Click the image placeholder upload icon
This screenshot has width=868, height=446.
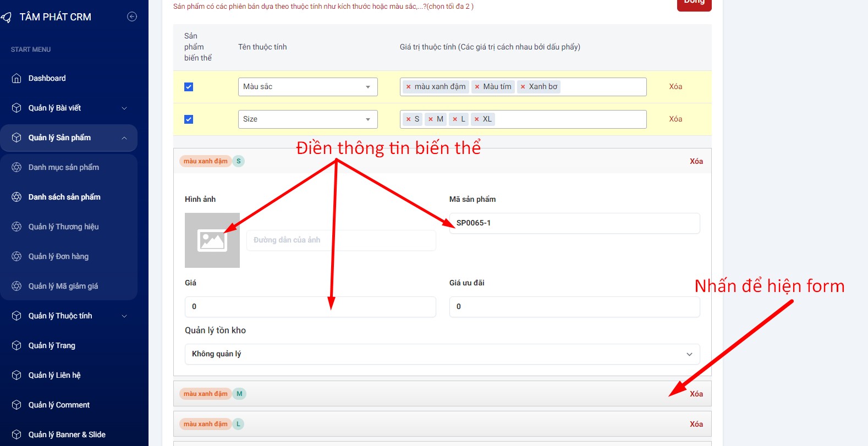tap(212, 240)
